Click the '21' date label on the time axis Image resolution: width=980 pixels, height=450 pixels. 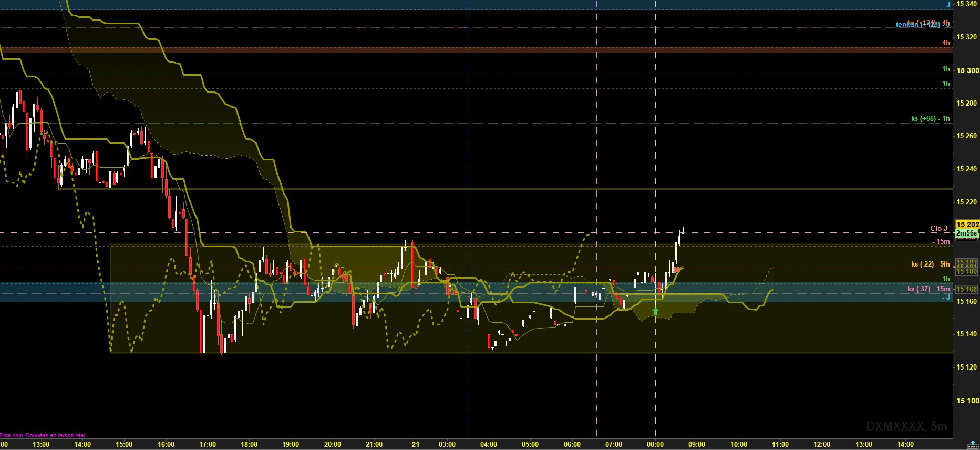click(x=416, y=445)
